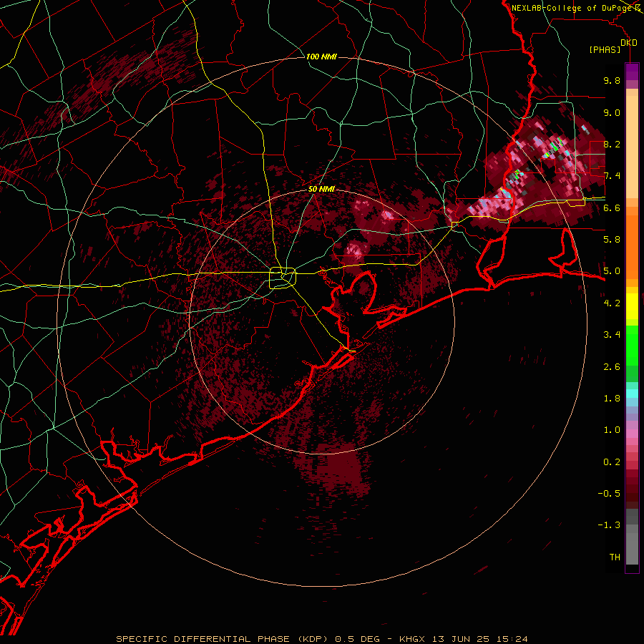Select the 1.0 scale label

coord(612,430)
